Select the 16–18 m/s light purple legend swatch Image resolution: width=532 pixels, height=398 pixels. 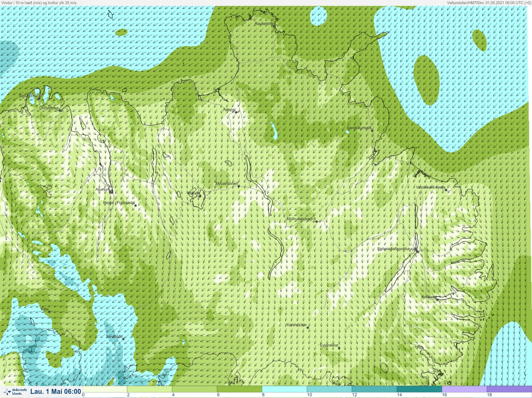[464, 389]
